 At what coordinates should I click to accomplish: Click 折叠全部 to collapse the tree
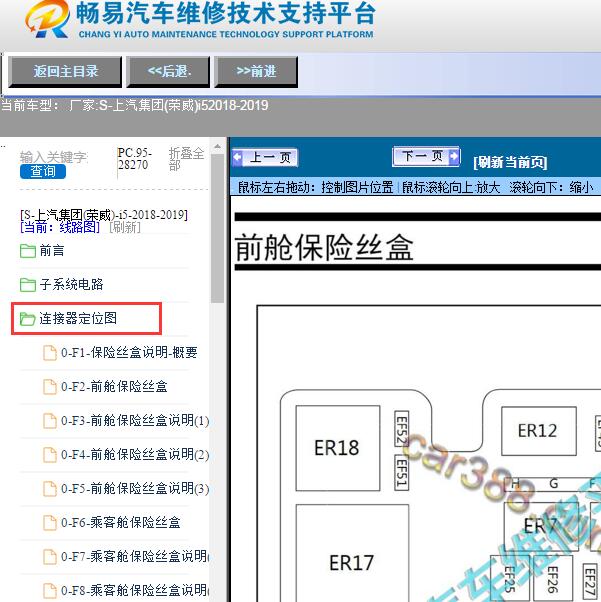point(186,159)
